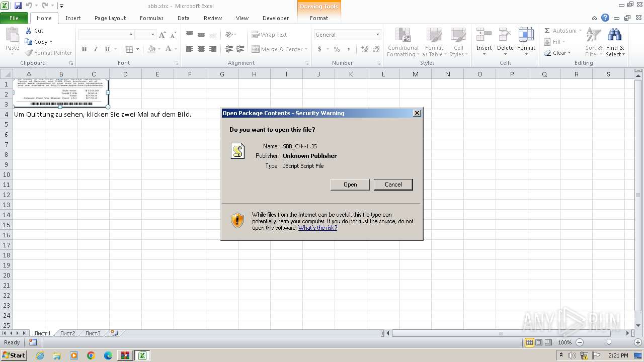Image resolution: width=644 pixels, height=362 pixels.
Task: Toggle Underline formatting
Action: pos(107,49)
